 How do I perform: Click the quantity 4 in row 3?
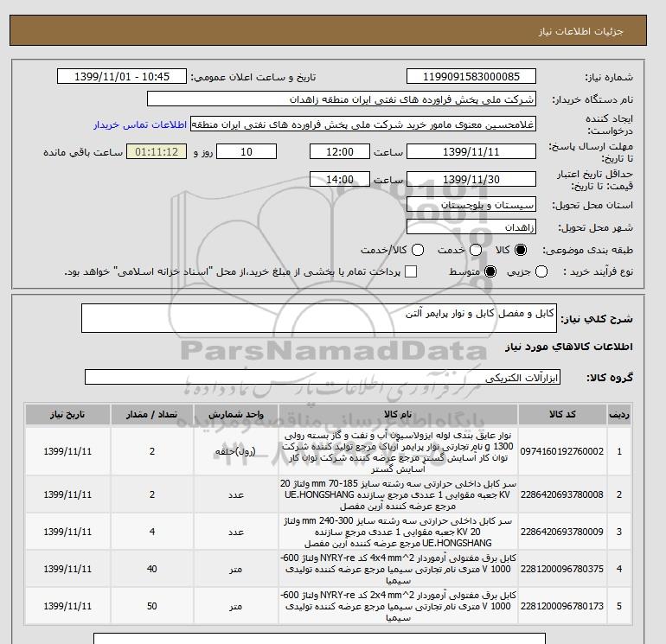pyautogui.click(x=152, y=532)
